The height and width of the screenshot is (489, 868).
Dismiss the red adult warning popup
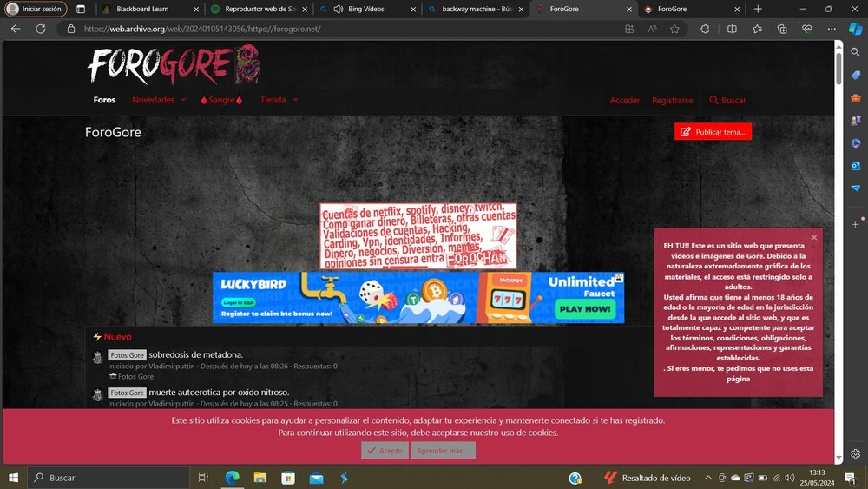tap(814, 238)
